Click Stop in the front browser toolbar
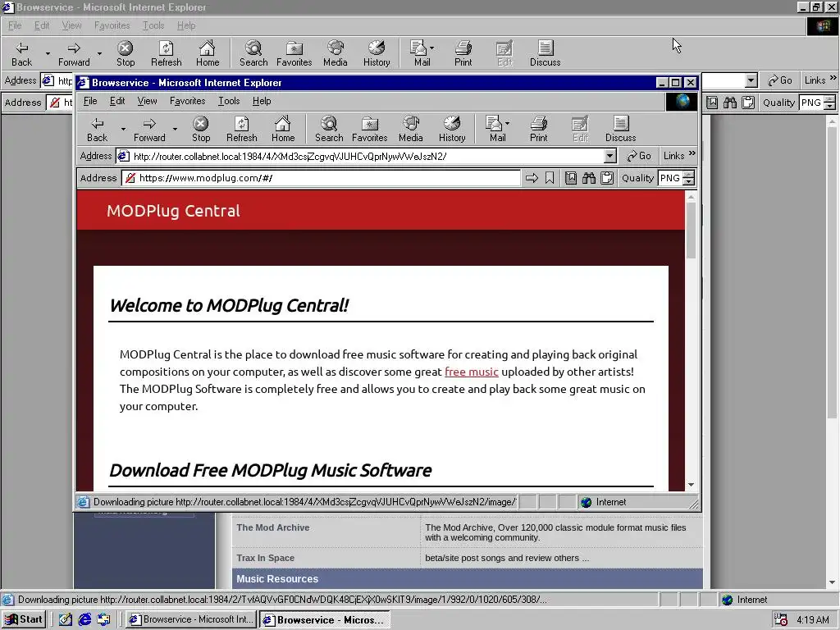The height and width of the screenshot is (630, 840). pyautogui.click(x=201, y=130)
